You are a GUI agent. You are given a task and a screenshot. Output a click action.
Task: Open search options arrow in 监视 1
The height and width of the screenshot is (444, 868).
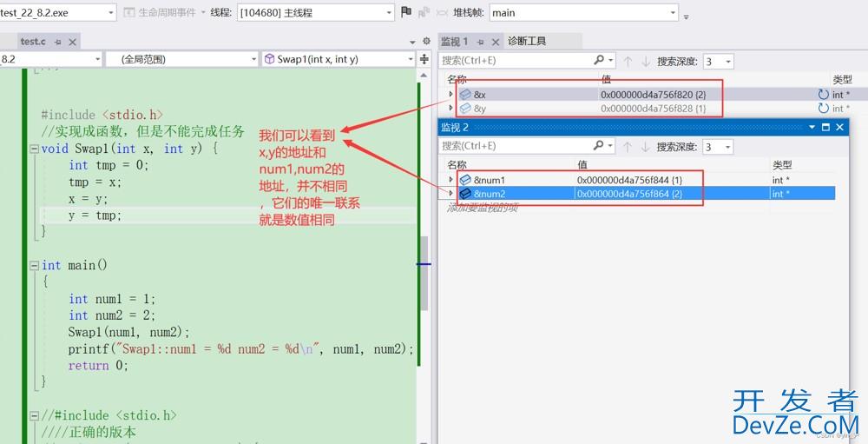point(610,61)
